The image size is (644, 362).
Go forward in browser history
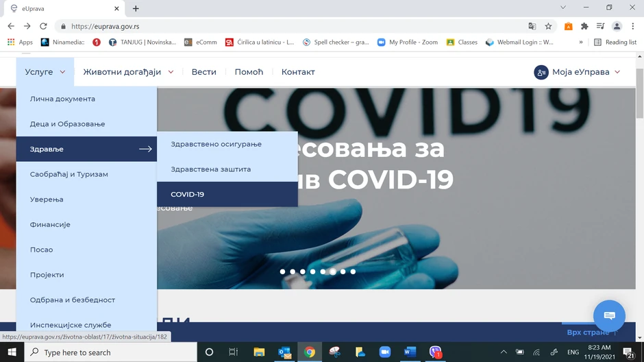coord(27,26)
